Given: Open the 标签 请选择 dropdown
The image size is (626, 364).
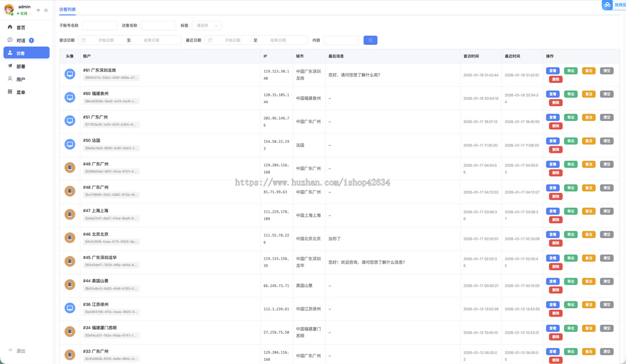Looking at the screenshot, I should pyautogui.click(x=207, y=26).
